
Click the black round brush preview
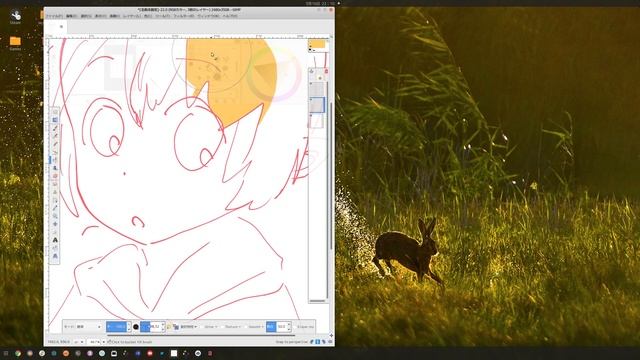136,327
